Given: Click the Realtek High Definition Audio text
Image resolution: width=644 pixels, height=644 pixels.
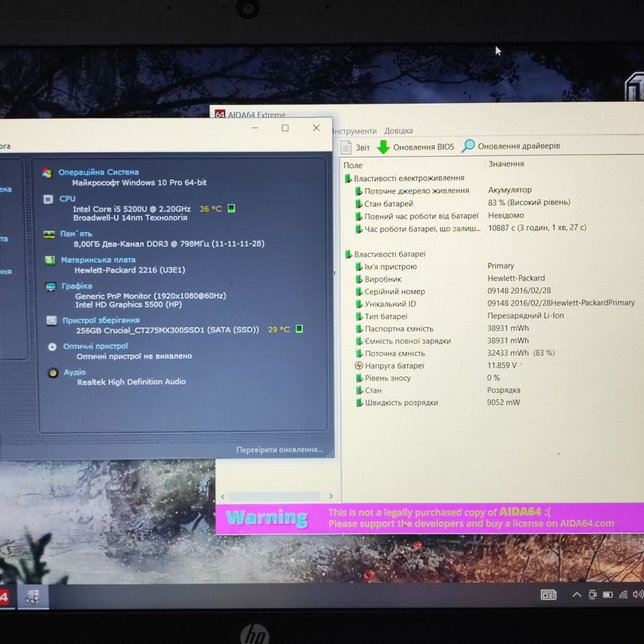Looking at the screenshot, I should pyautogui.click(x=132, y=382).
